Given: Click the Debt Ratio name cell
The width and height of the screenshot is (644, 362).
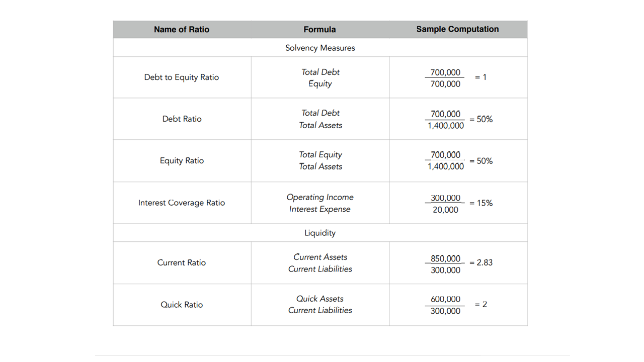Looking at the screenshot, I should tap(182, 119).
